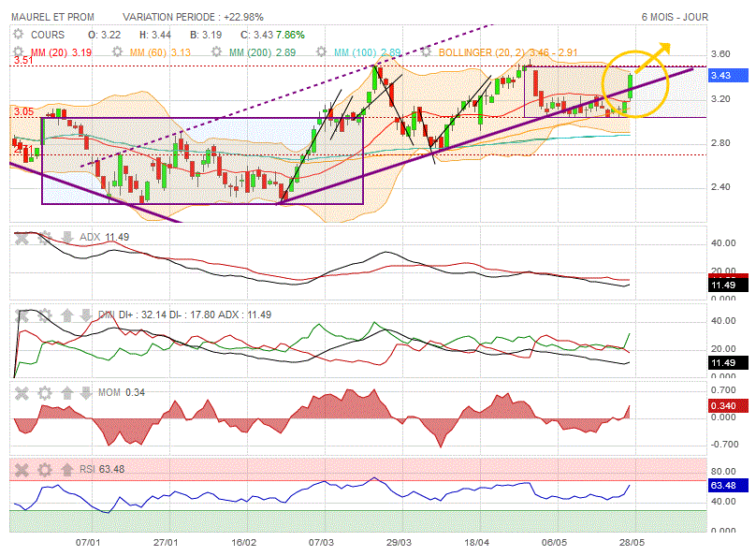This screenshot has height=556, width=756.
Task: Click the red 0.340 momentum axis tag
Action: tap(728, 405)
